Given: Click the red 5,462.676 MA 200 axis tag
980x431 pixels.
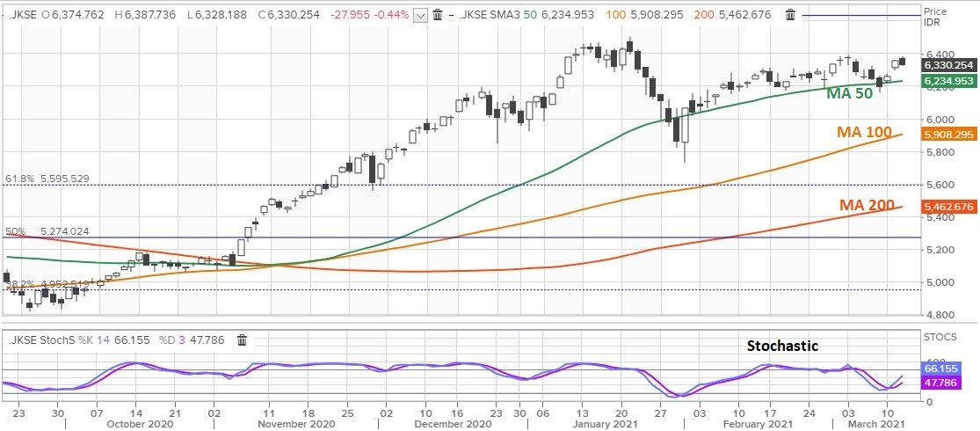Looking at the screenshot, I should [949, 207].
